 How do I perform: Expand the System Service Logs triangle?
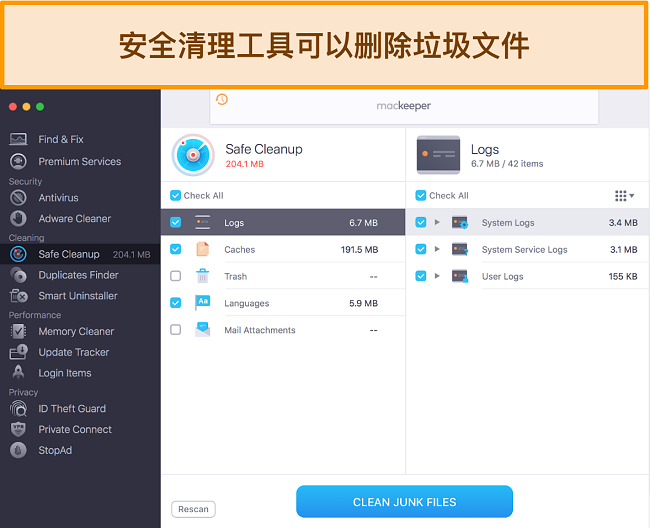click(437, 249)
